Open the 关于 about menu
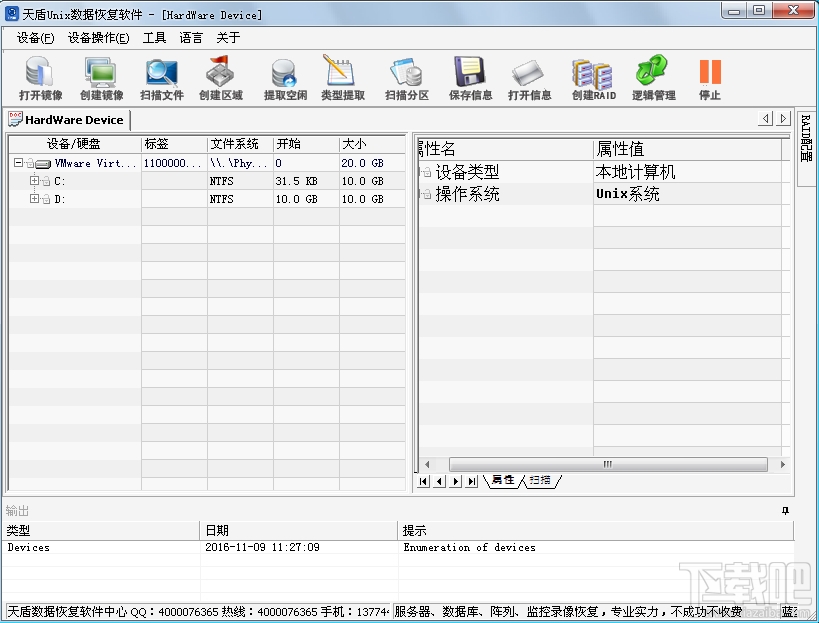Screen dimensions: 819x623 click(x=228, y=38)
